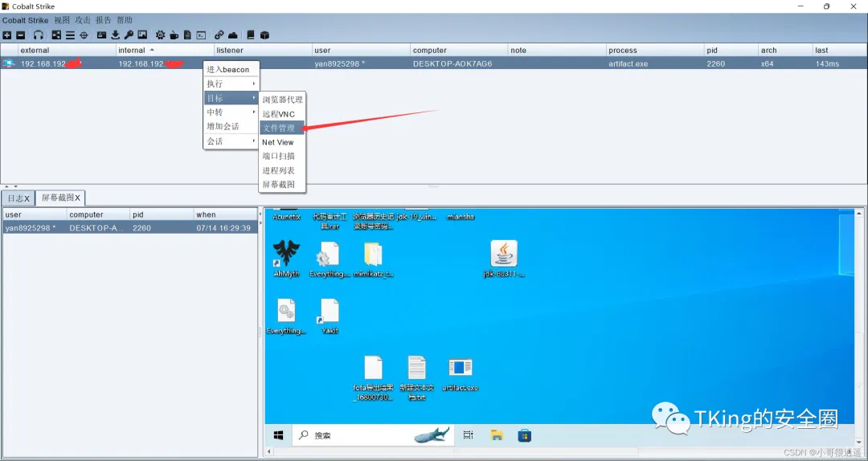Image resolution: width=868 pixels, height=461 pixels.
Task: Choose 进入beacon from context menu
Action: tap(231, 70)
